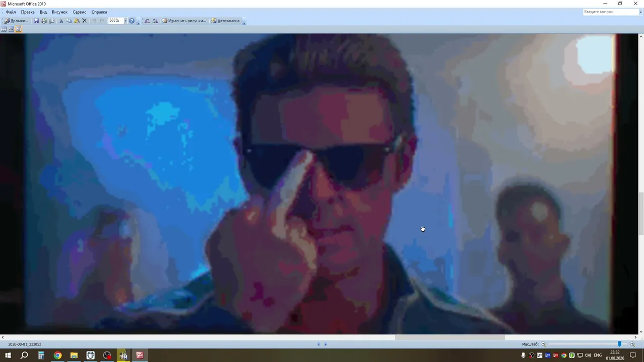Switch to Single Picture view
644x362 pixels.
19,29
